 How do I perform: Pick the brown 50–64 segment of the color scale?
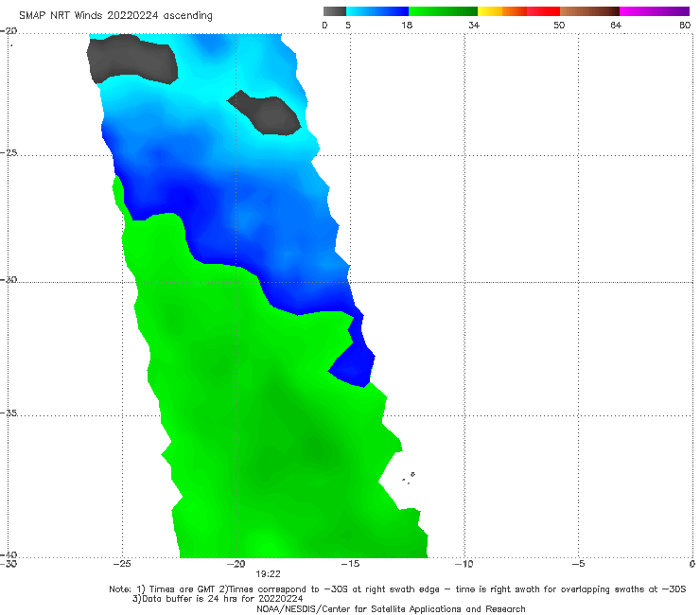click(x=589, y=11)
